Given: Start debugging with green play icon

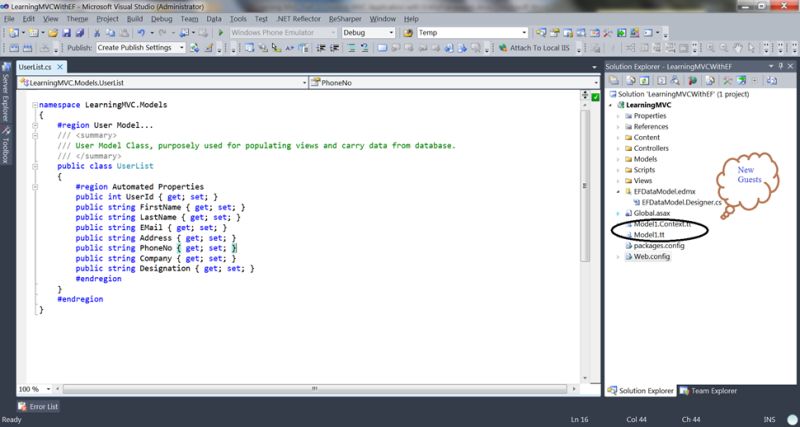Looking at the screenshot, I should tap(221, 33).
